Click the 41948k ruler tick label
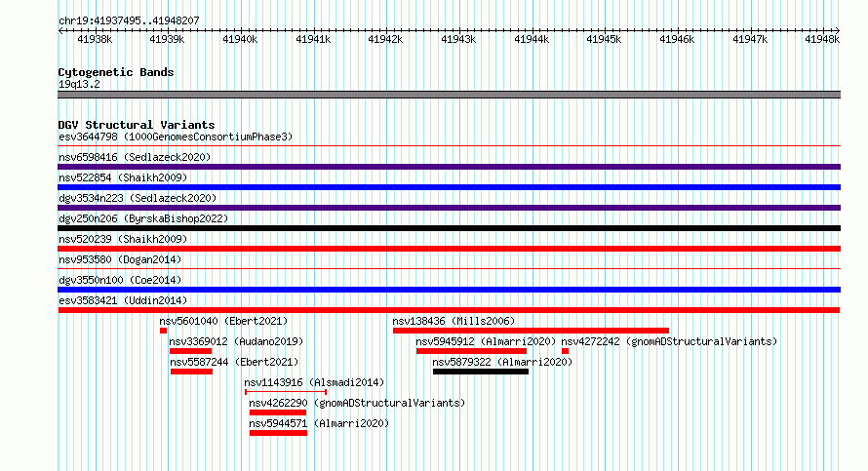The height and width of the screenshot is (471, 868). (x=822, y=39)
